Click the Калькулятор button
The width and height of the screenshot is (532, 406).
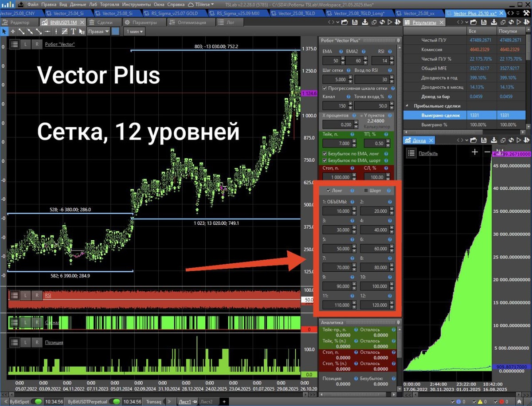(376, 126)
